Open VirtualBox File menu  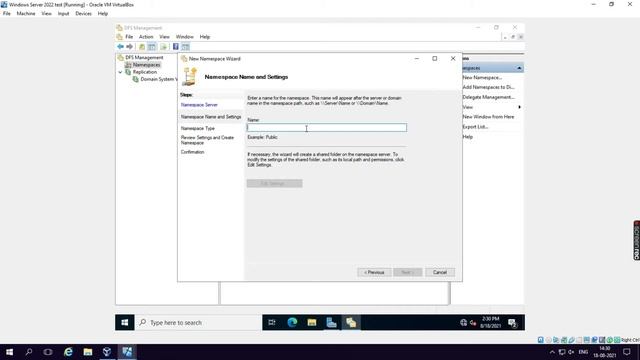[7, 13]
